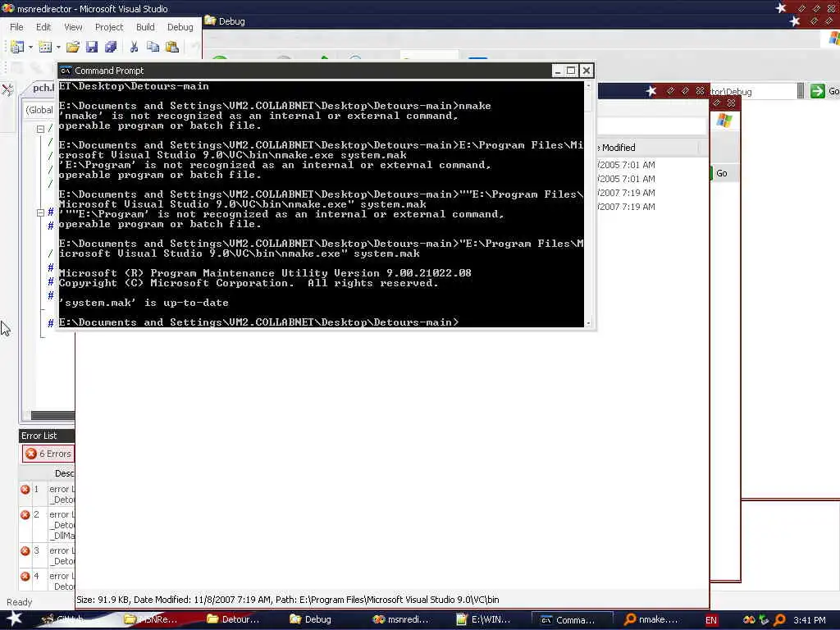Open the Build menu in Visual Studio
Screen dimensions: 840x630
(x=145, y=27)
